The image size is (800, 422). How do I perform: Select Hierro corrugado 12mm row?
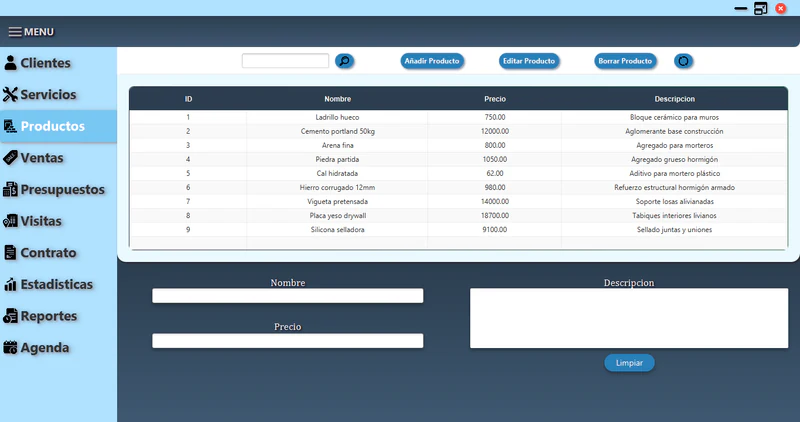coord(458,187)
